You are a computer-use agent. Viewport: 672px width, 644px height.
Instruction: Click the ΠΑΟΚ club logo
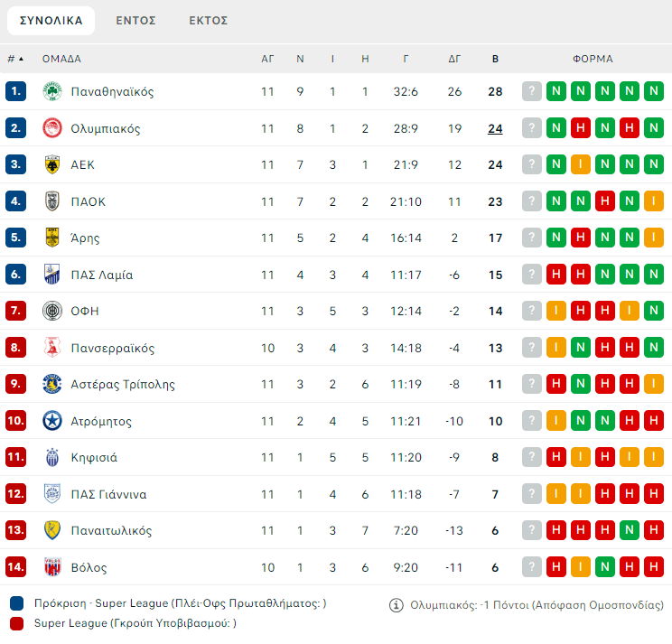tap(52, 201)
